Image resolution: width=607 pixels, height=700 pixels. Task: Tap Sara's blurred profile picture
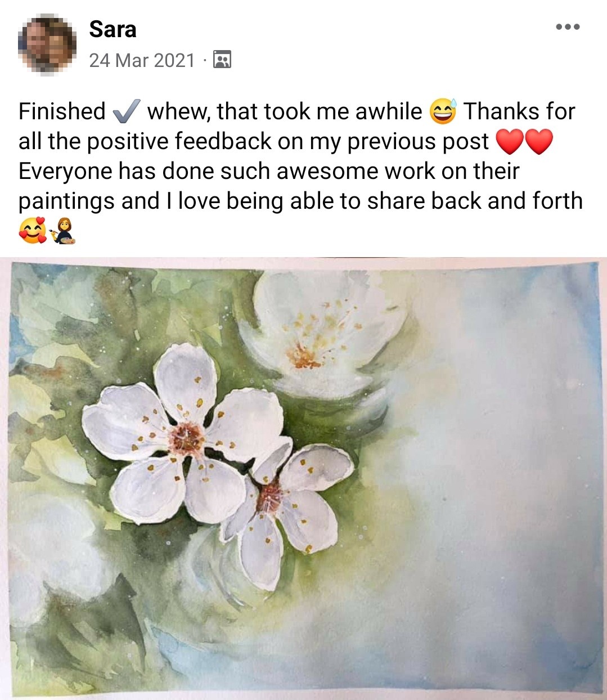coord(47,45)
